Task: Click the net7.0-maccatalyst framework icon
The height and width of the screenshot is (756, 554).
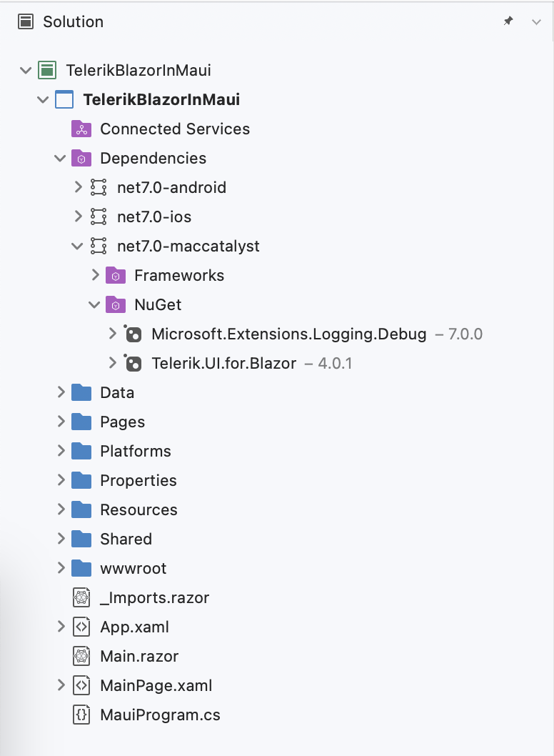Action: [99, 247]
